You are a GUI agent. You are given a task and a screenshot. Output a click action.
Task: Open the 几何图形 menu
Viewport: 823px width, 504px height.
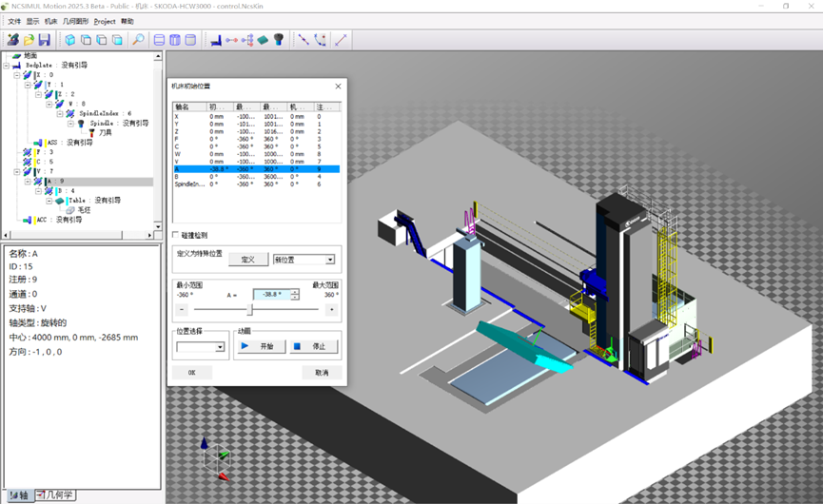tap(75, 21)
